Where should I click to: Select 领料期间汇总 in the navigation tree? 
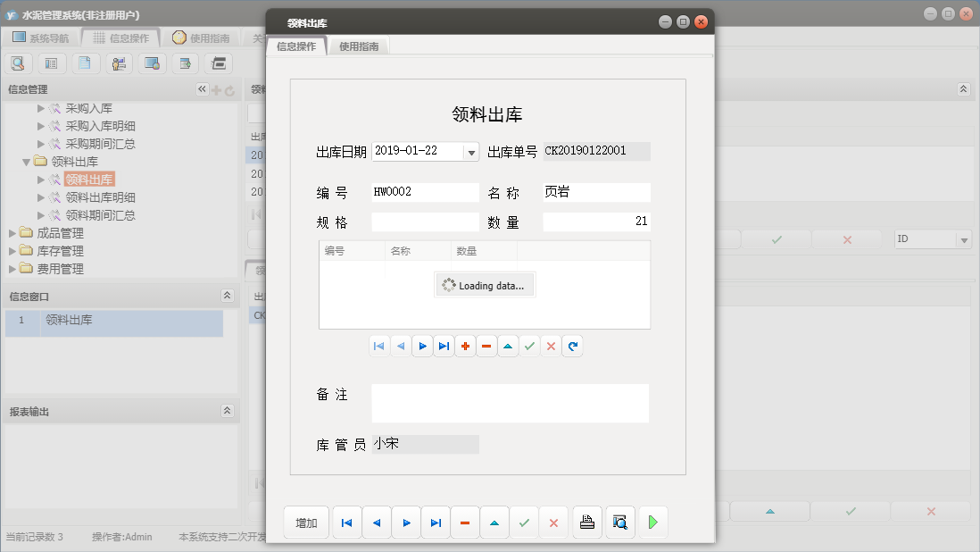(100, 215)
